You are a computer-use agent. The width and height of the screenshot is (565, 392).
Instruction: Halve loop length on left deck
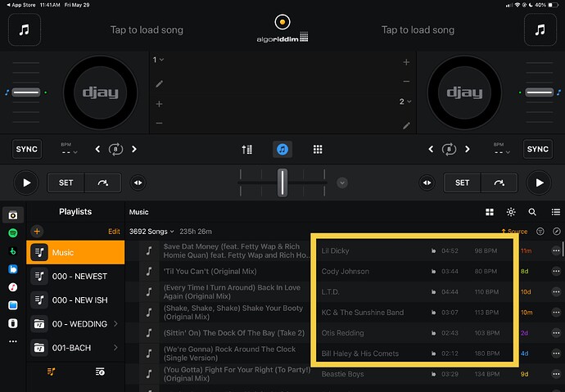click(x=97, y=149)
